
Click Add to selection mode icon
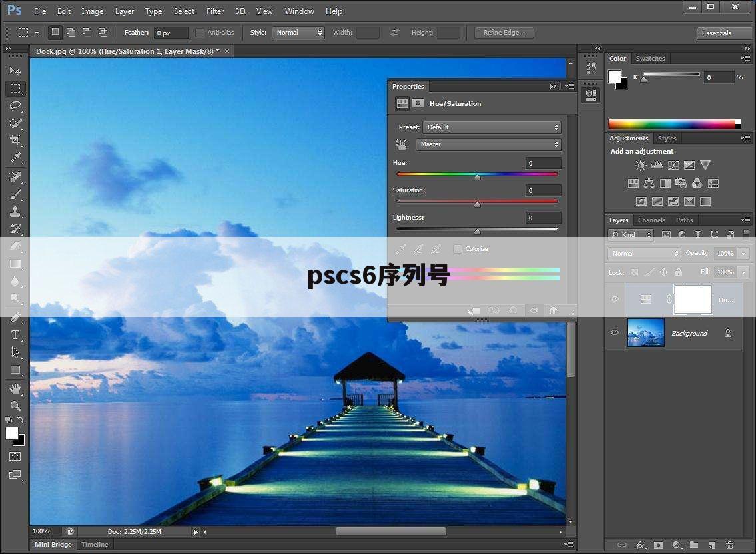[x=71, y=33]
